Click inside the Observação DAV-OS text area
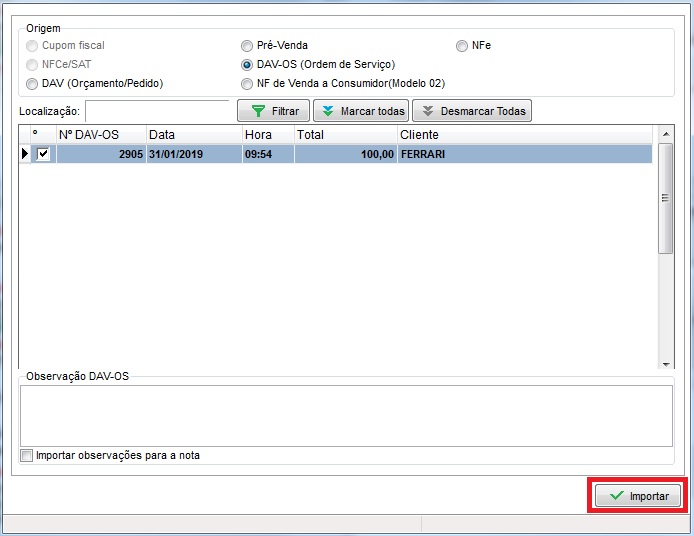Image resolution: width=694 pixels, height=536 pixels. point(345,415)
